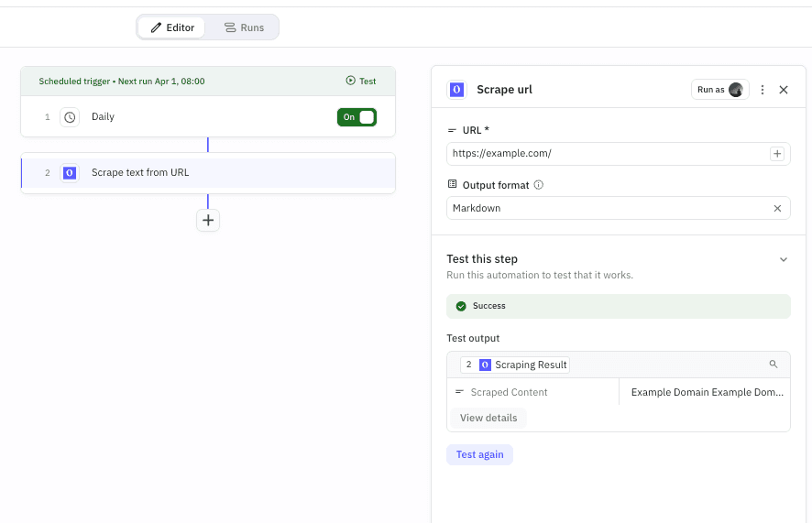Image resolution: width=812 pixels, height=523 pixels.
Task: Open the Output format Markdown dropdown
Action: [x=619, y=208]
